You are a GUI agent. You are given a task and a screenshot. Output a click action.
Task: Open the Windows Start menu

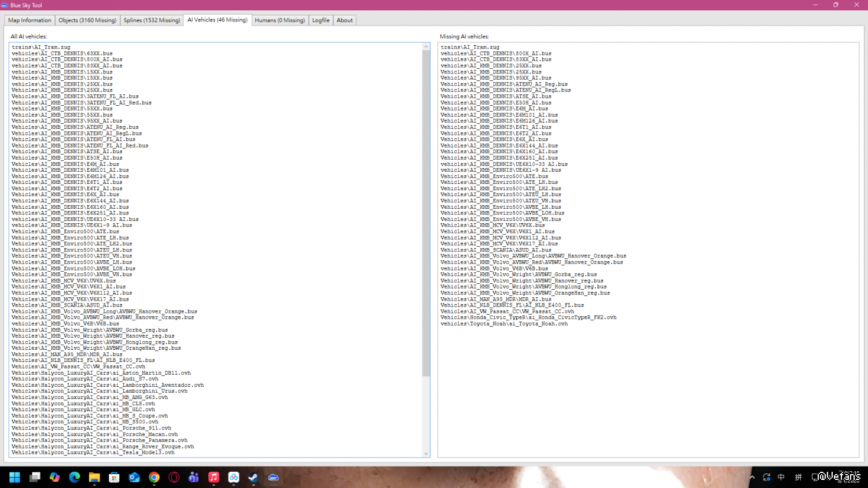click(14, 477)
